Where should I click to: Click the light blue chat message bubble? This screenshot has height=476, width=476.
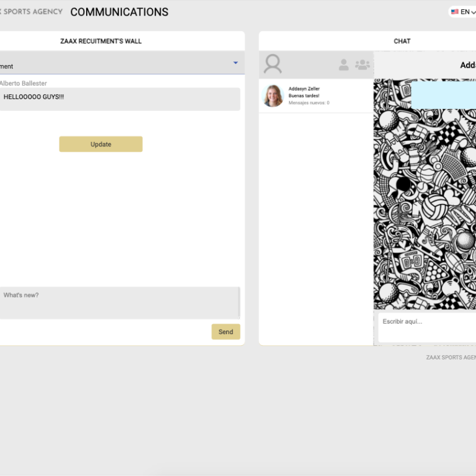click(x=443, y=95)
